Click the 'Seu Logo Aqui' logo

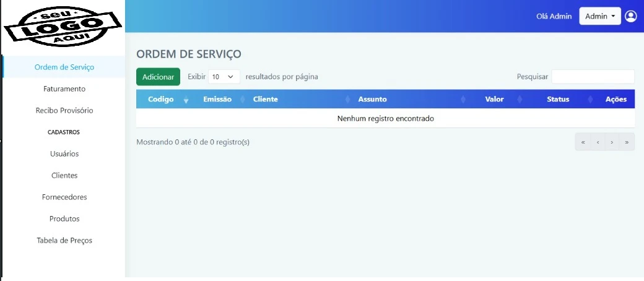click(62, 27)
